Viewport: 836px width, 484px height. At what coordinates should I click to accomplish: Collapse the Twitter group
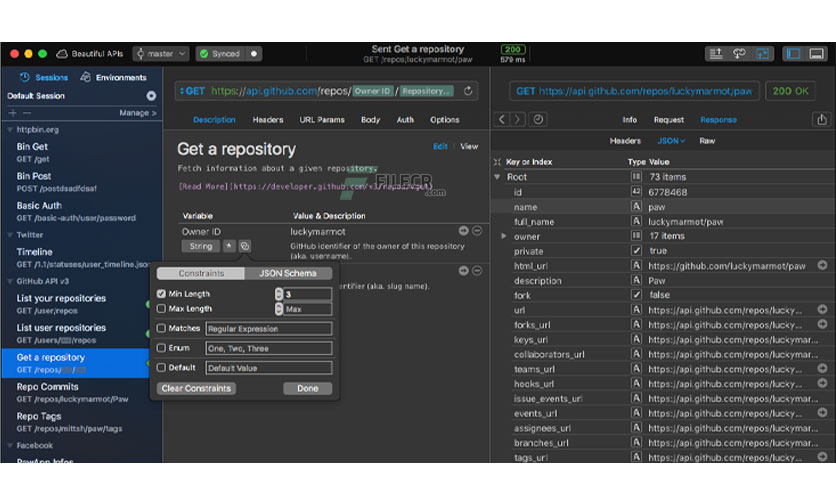tap(10, 235)
